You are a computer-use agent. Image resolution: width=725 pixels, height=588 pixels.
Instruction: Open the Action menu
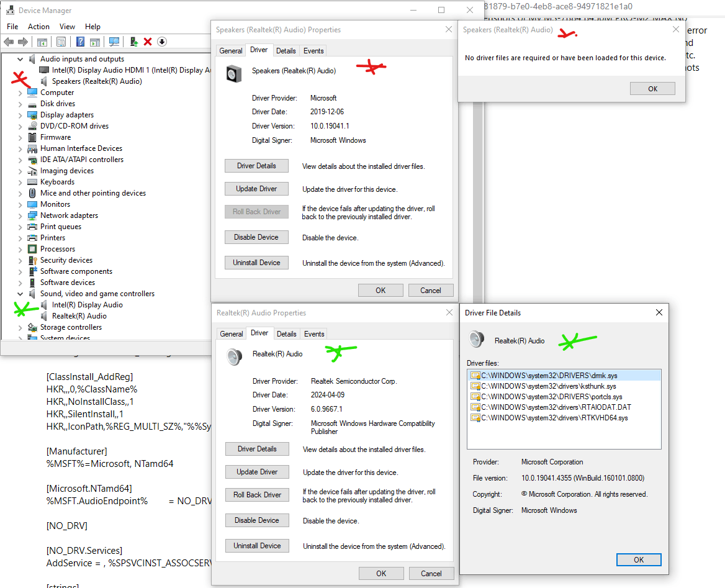coord(38,27)
